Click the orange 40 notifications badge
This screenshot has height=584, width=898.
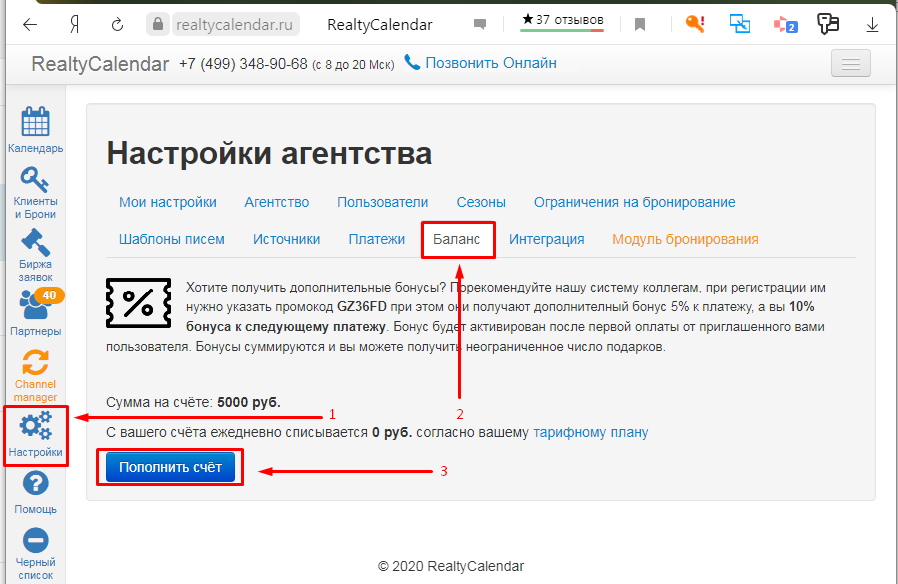(49, 295)
